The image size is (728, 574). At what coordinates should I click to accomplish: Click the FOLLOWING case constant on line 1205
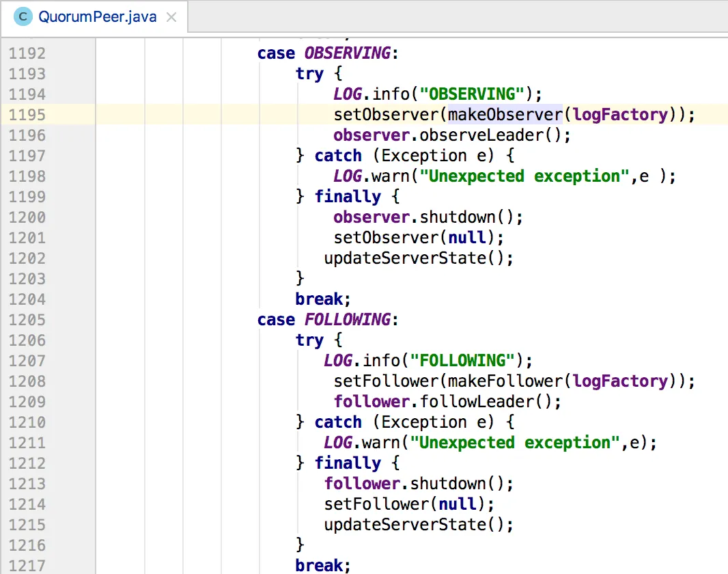(x=347, y=320)
